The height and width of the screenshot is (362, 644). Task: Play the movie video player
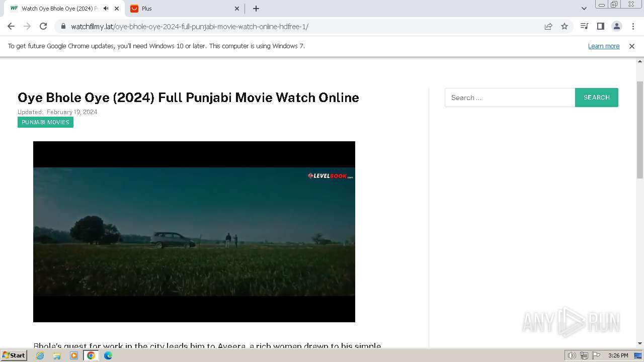click(194, 232)
